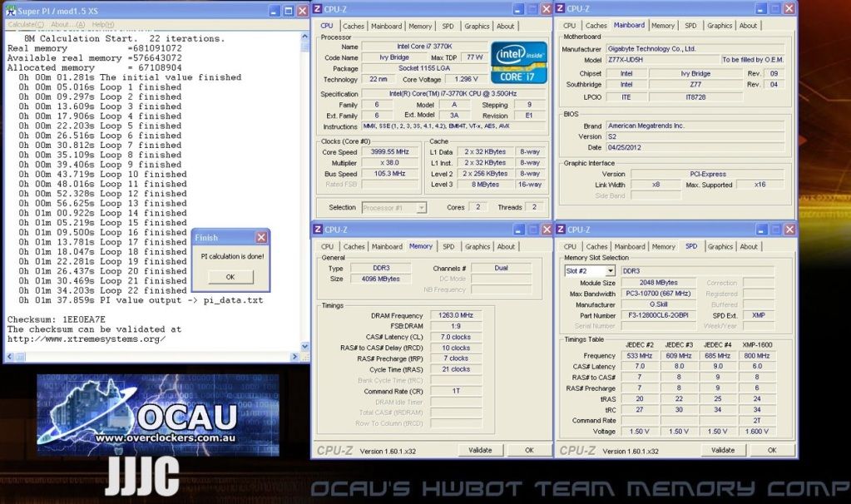
Task: Open the Slot #2 memory slot dropdown
Action: coord(610,271)
